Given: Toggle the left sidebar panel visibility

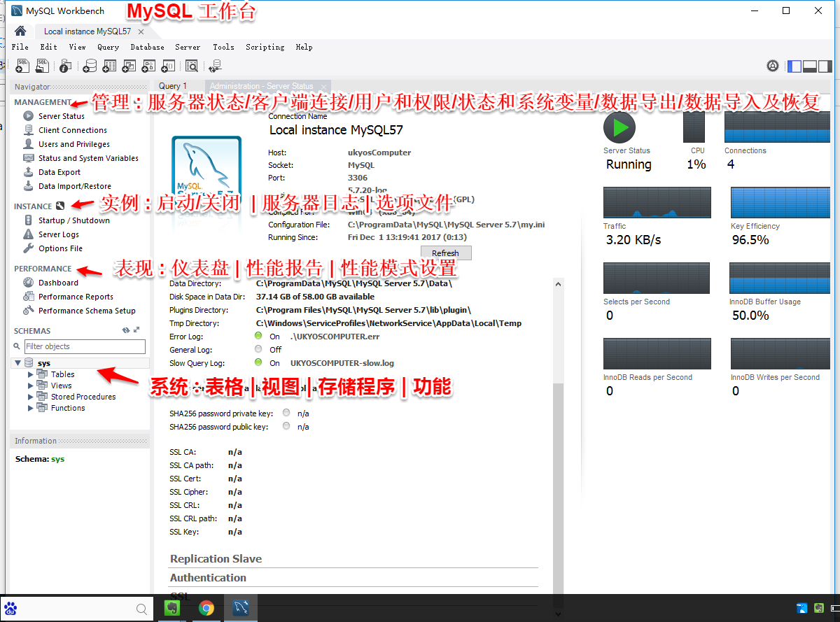Looking at the screenshot, I should (794, 66).
